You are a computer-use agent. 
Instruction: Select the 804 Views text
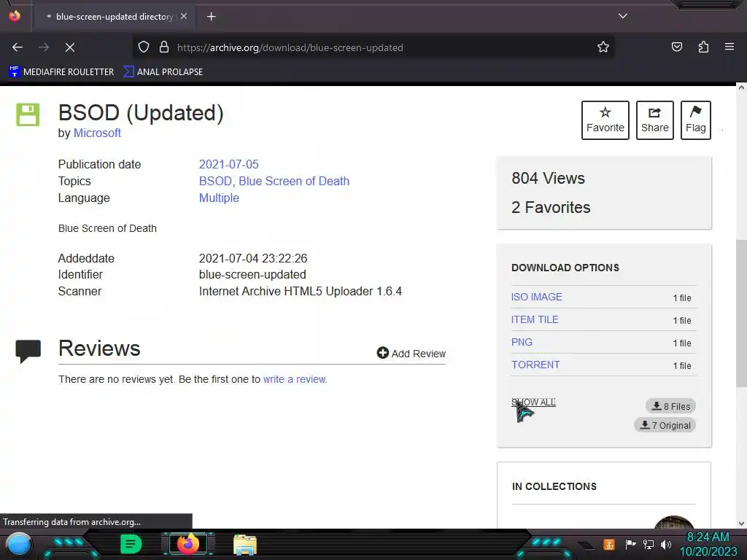click(548, 178)
